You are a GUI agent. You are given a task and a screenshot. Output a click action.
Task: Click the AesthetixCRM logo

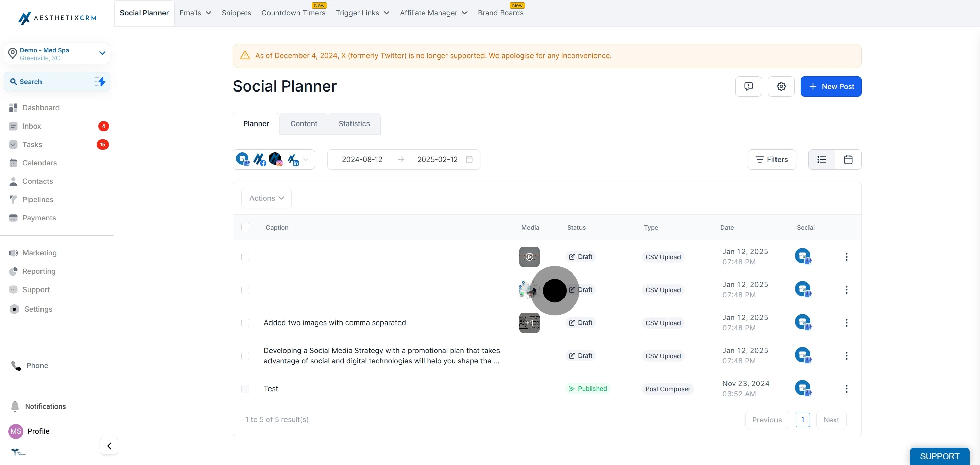[57, 18]
